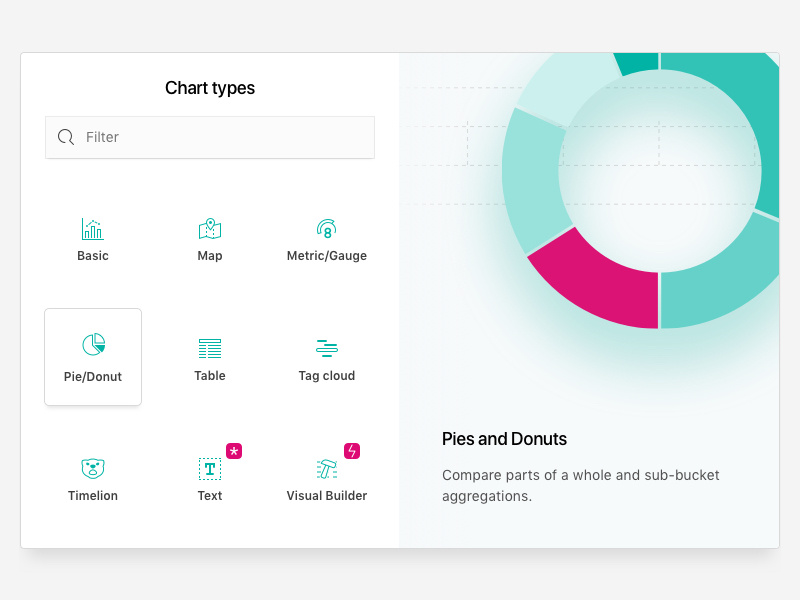Click the Text visualization icon
The height and width of the screenshot is (600, 800).
pos(209,467)
